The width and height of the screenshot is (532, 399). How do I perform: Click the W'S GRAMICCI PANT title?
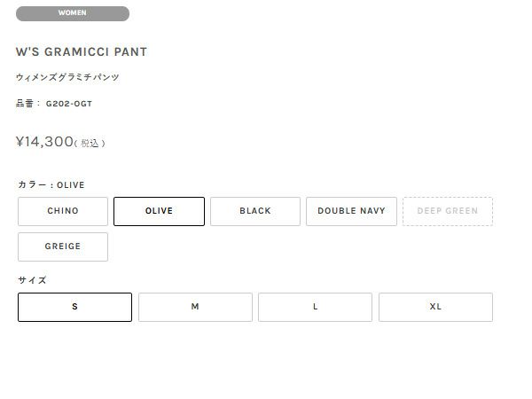point(82,51)
